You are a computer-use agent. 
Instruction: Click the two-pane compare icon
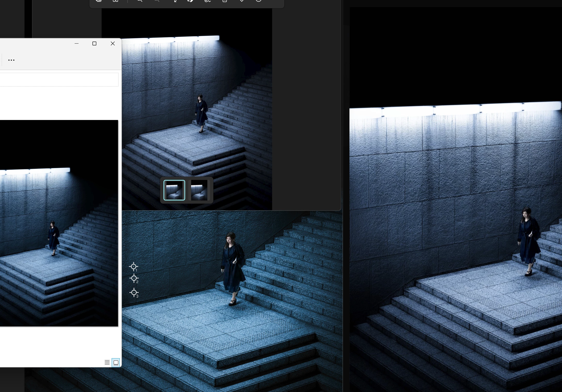point(115,1)
